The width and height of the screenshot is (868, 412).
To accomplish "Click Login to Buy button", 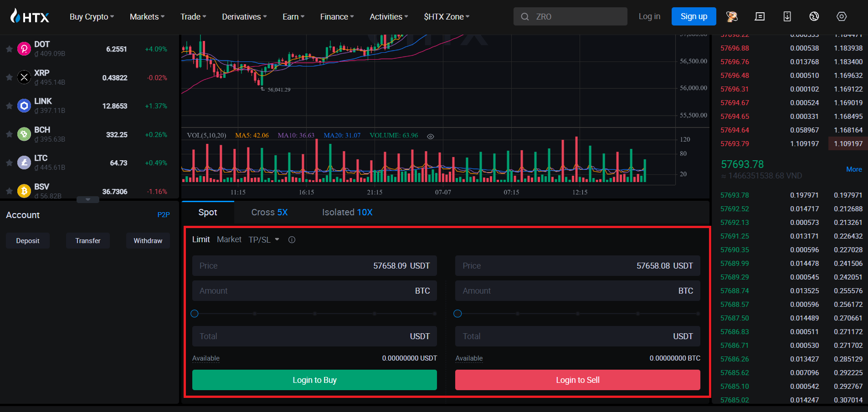I will (314, 380).
